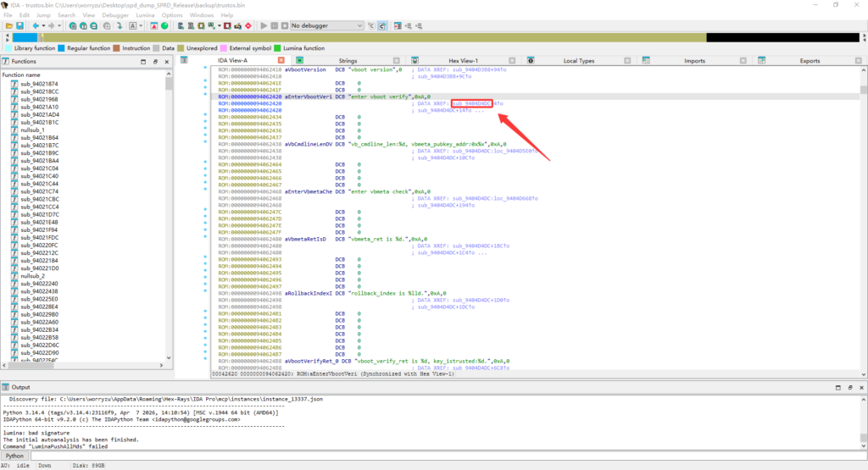Jump back with the left arrow icon
Viewport: 868px width, 470px height.
click(x=36, y=26)
